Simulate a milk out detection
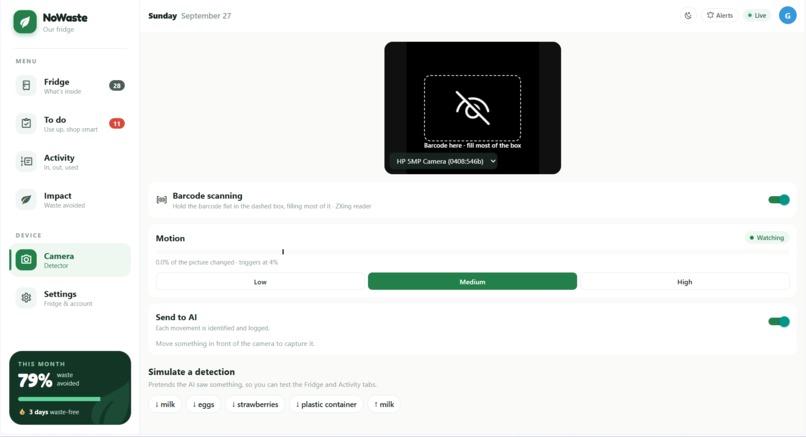 pos(384,404)
